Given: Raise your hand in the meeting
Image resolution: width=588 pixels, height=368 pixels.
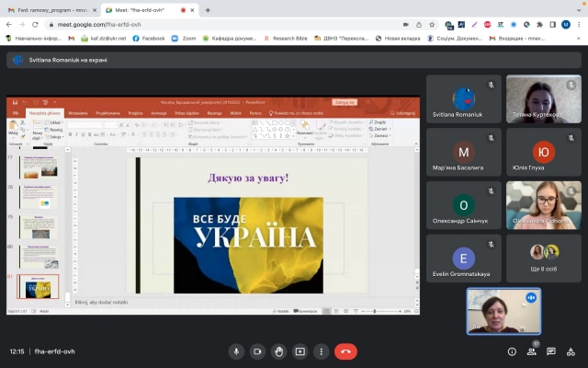Looking at the screenshot, I should (x=278, y=351).
